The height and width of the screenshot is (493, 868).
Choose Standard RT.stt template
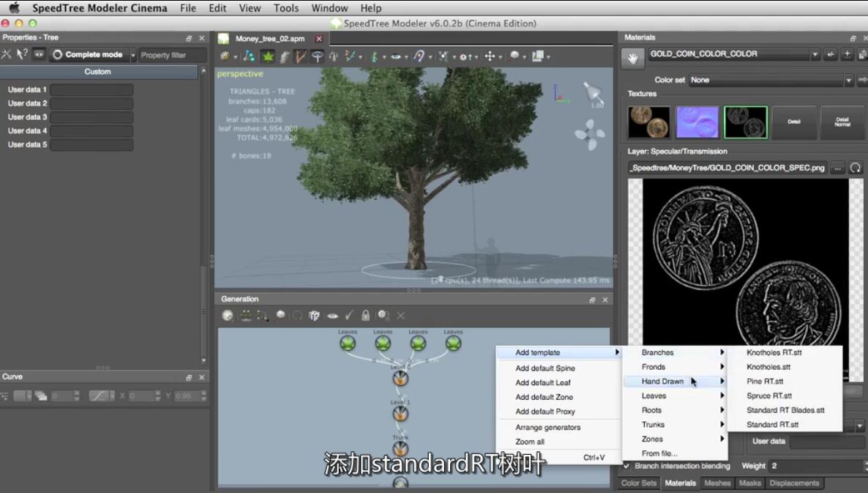coord(785,424)
